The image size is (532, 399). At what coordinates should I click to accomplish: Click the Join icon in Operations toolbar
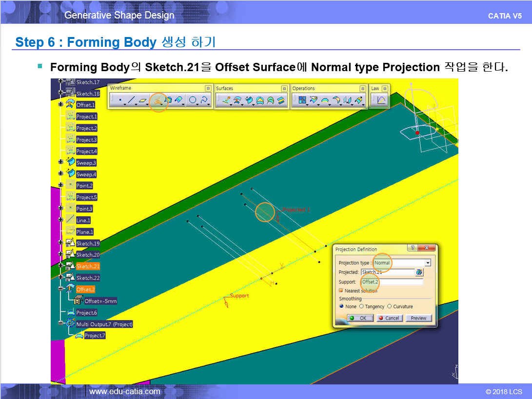(302, 100)
